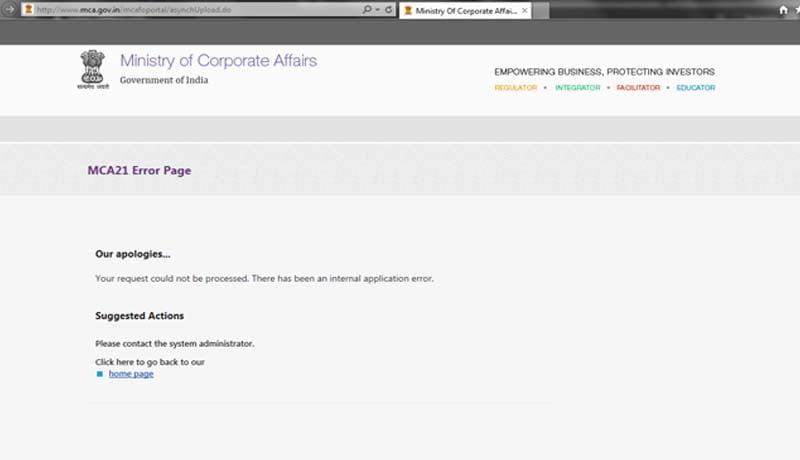
Task: Click the blue bullet beside home page
Action: [99, 374]
